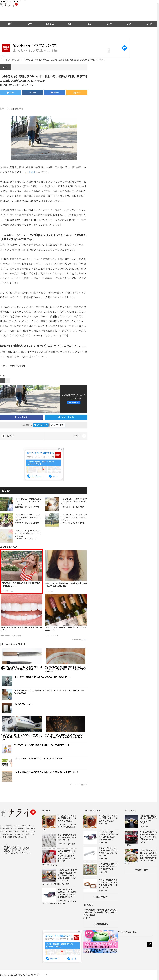This screenshot has height=980, width=159.
Task: Share article via Facebook Share button
Action: click(33, 92)
